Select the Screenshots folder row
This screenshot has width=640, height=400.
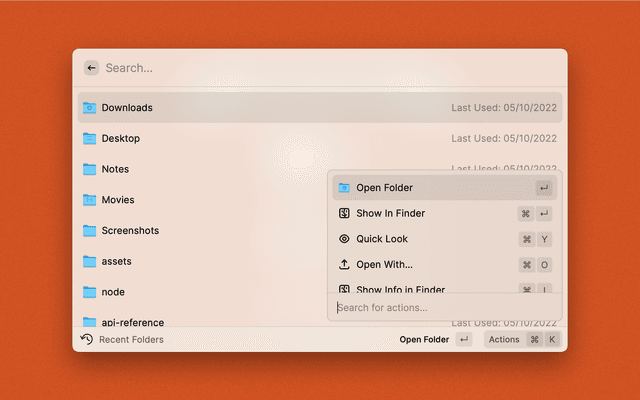[x=200, y=230]
